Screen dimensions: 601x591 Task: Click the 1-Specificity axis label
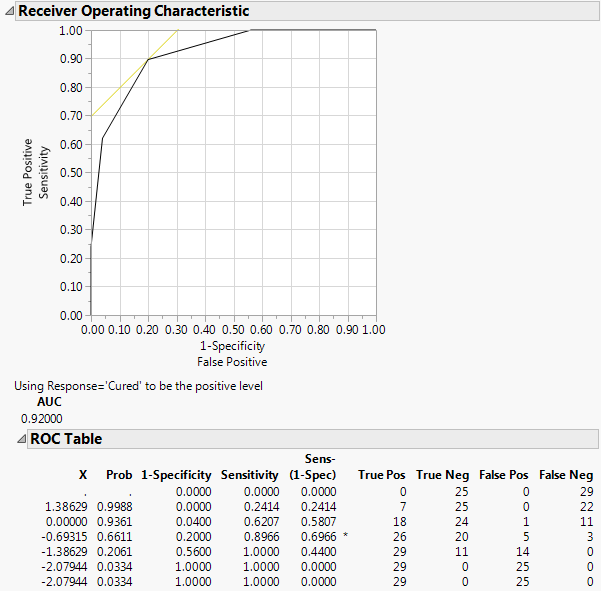click(x=232, y=346)
